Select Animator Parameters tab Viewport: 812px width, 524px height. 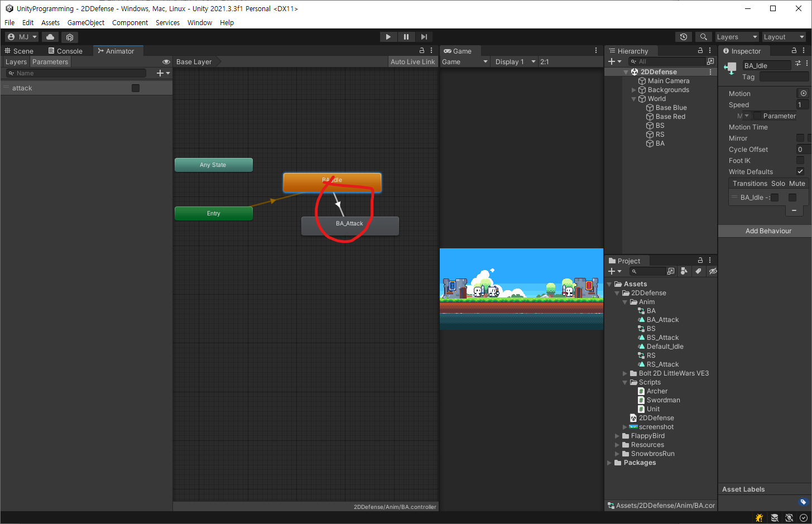50,62
